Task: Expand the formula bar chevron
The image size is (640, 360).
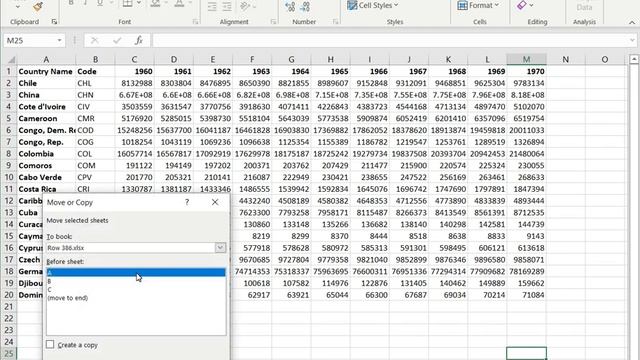Action: coord(632,40)
